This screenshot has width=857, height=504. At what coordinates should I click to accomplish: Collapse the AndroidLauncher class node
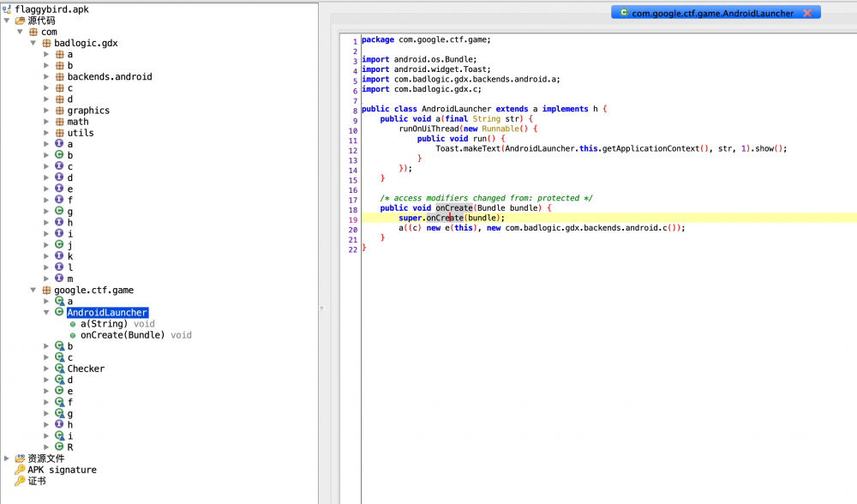click(47, 313)
